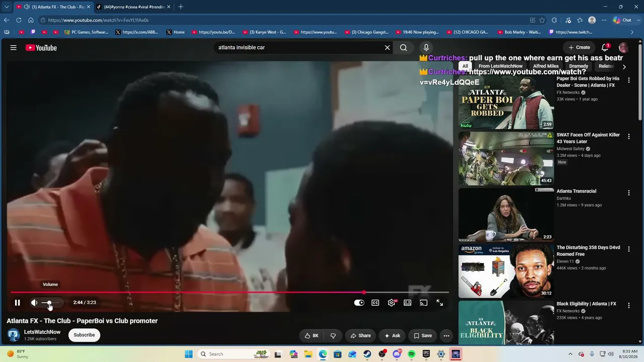Like the video (8K)
Image resolution: width=644 pixels, height=362 pixels.
point(312,336)
